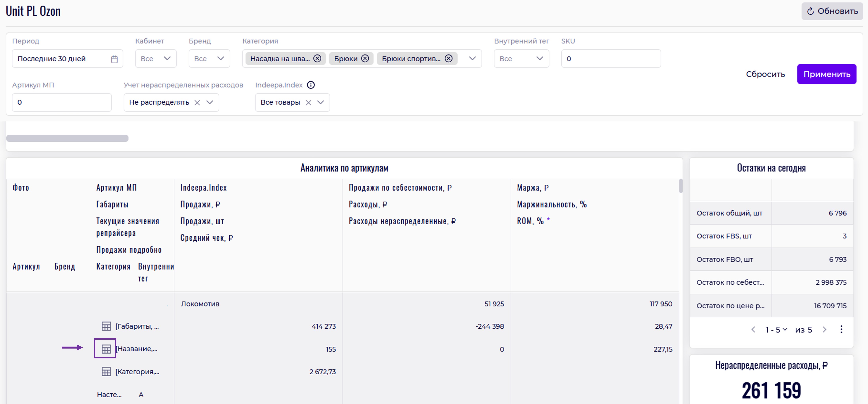Image resolution: width=868 pixels, height=404 pixels.
Task: Open the three-dot menu in the Остатки pagination
Action: click(x=841, y=329)
